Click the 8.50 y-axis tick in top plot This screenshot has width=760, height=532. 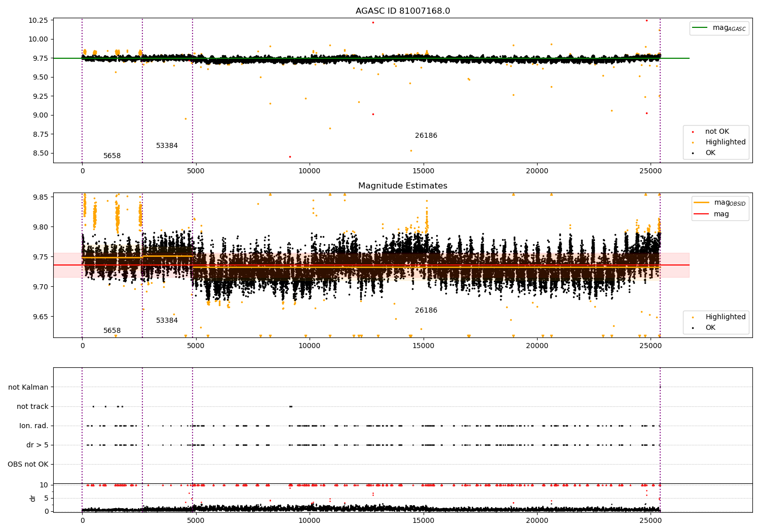click(41, 153)
